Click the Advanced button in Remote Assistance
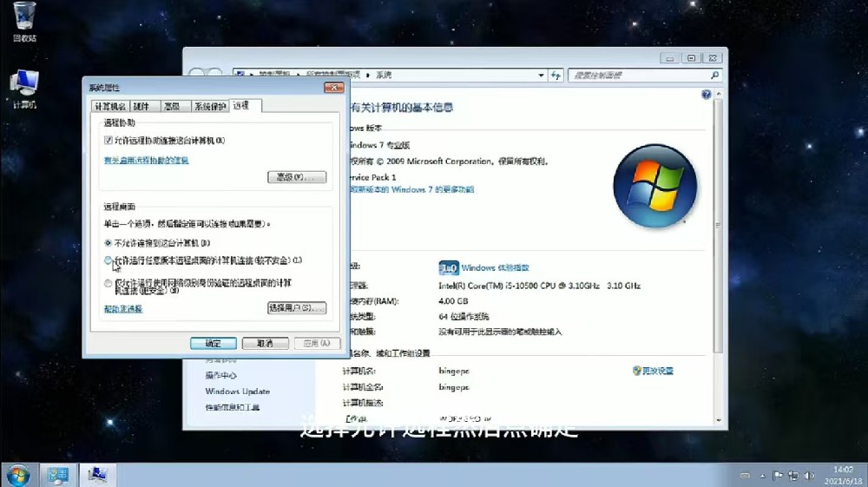Screen dimensions: 868x487 [x=297, y=177]
